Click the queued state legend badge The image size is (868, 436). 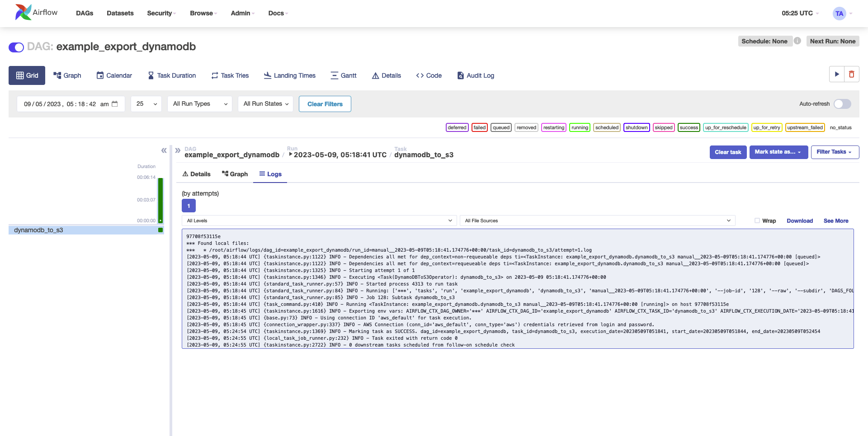click(x=501, y=127)
